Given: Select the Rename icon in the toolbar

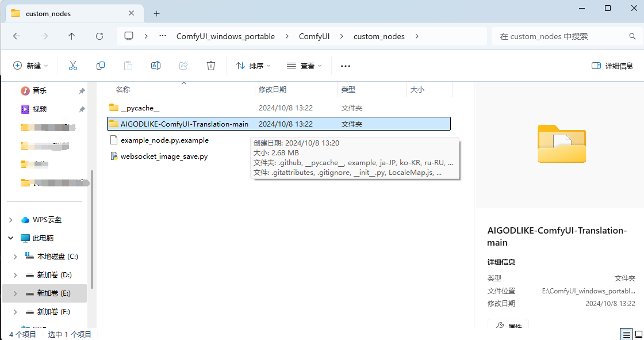Looking at the screenshot, I should click(155, 65).
